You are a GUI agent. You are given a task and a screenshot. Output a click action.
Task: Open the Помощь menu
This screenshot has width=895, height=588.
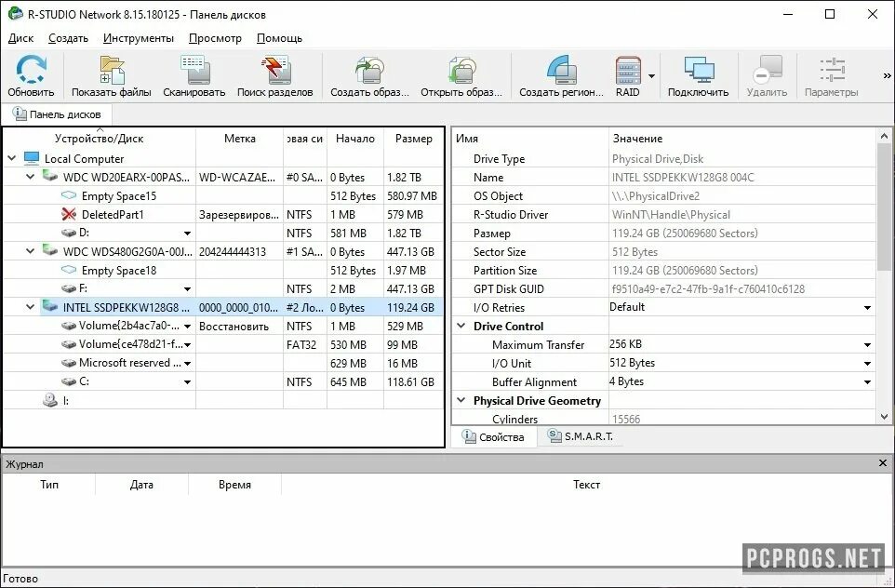pos(280,38)
